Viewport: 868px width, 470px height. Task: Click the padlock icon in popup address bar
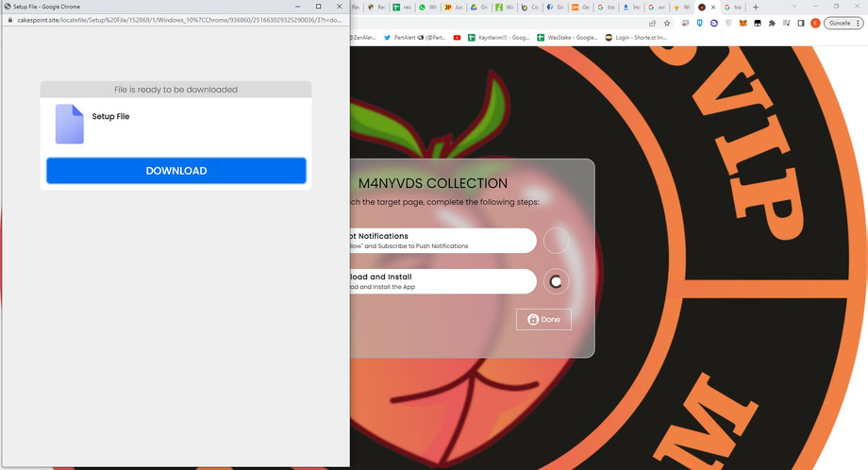click(x=9, y=19)
